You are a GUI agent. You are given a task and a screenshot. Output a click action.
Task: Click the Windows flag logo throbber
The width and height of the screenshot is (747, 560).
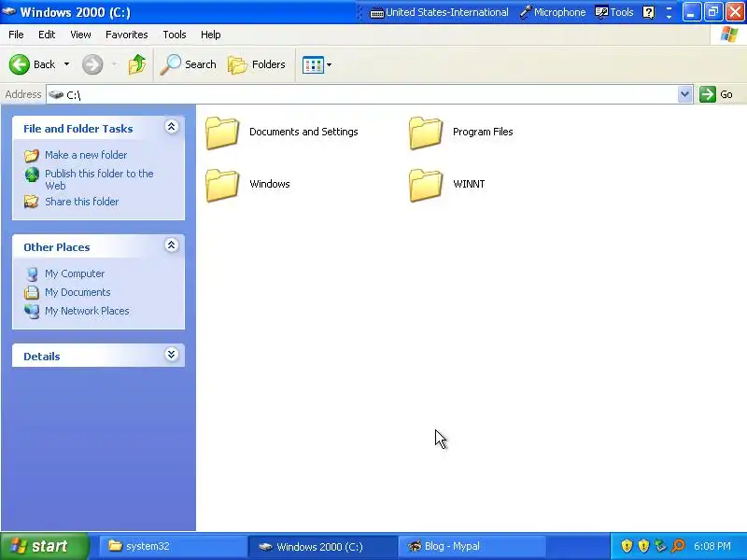729,35
